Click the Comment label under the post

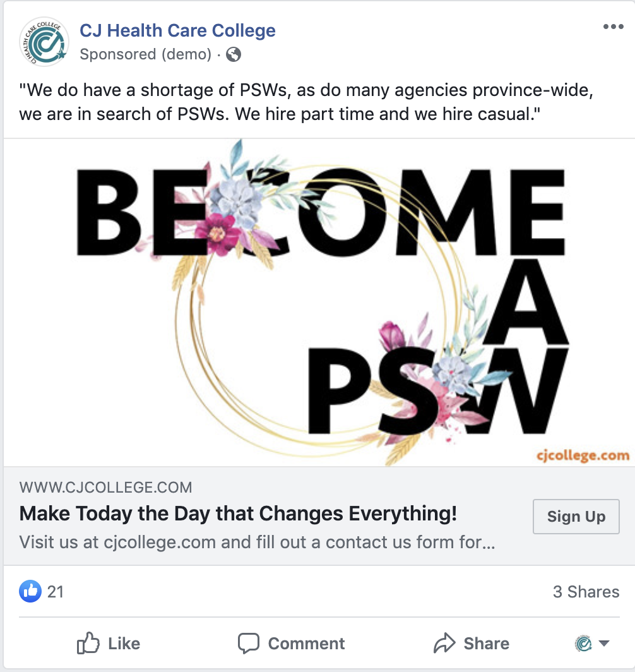tap(306, 644)
